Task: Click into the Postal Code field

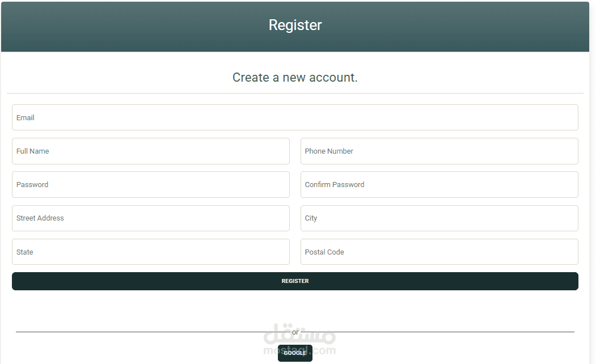Action: [440, 252]
